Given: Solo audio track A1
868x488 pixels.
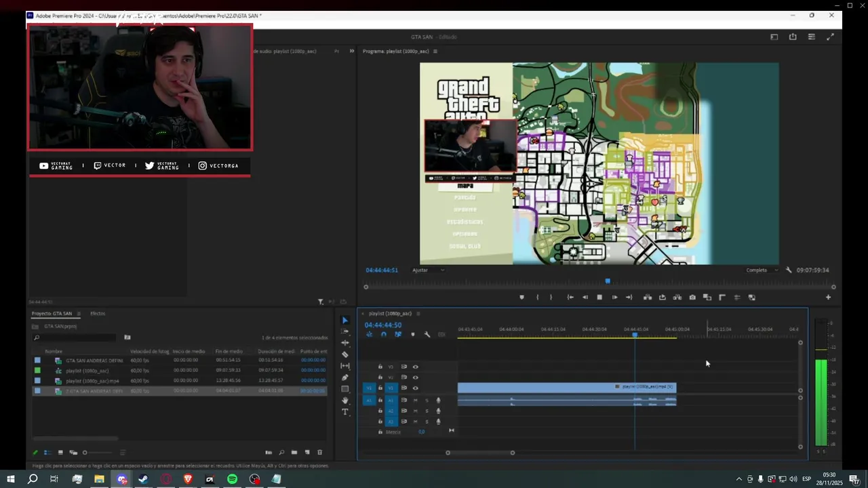Looking at the screenshot, I should tap(427, 401).
